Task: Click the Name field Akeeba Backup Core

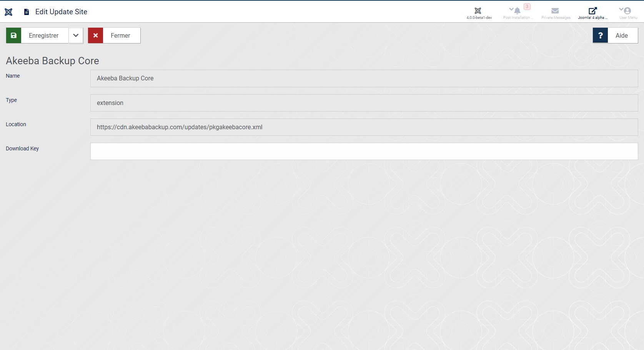Action: click(x=364, y=78)
